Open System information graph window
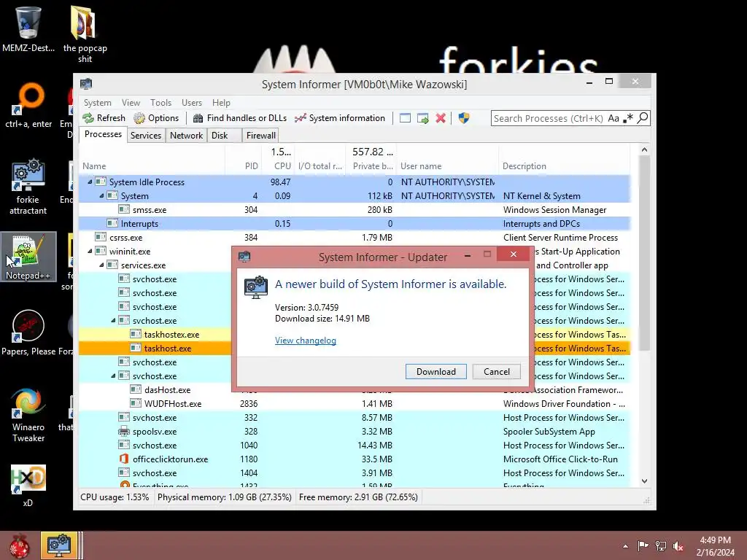This screenshot has width=747, height=560. click(x=340, y=118)
